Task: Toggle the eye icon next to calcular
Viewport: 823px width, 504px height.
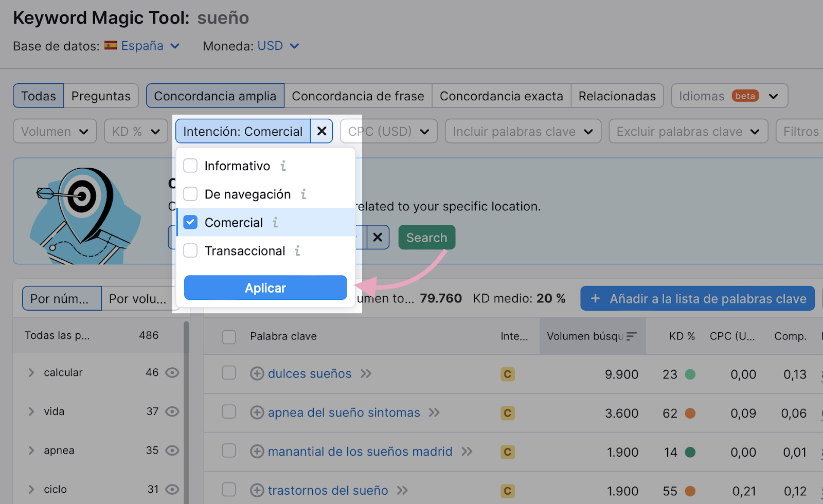Action: 173,372
